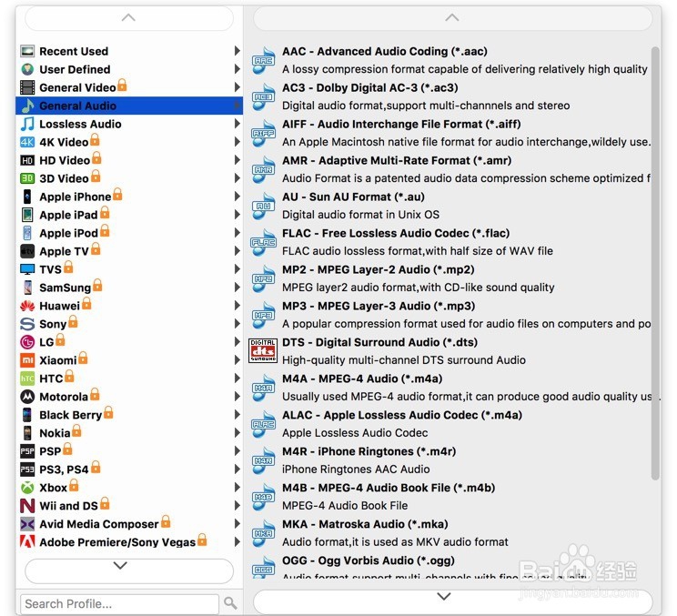The image size is (677, 616).
Task: Click the Recent Used category icon
Action: pos(27,51)
